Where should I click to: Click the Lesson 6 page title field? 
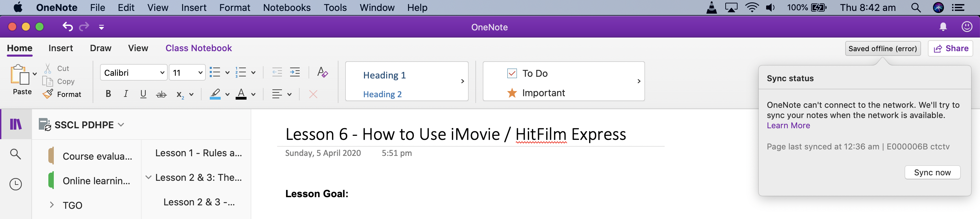455,134
